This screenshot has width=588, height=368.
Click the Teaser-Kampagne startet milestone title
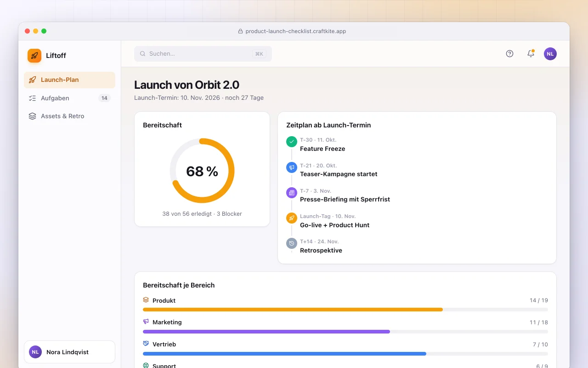(x=339, y=174)
